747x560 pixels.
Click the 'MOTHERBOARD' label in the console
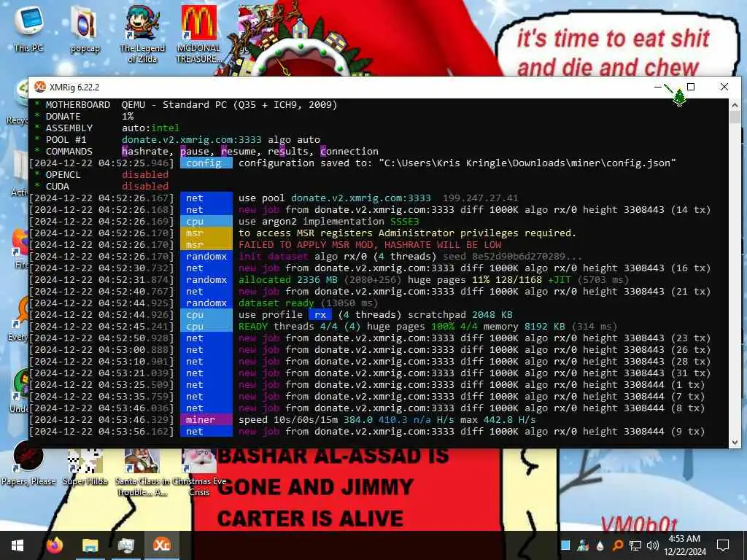77,105
